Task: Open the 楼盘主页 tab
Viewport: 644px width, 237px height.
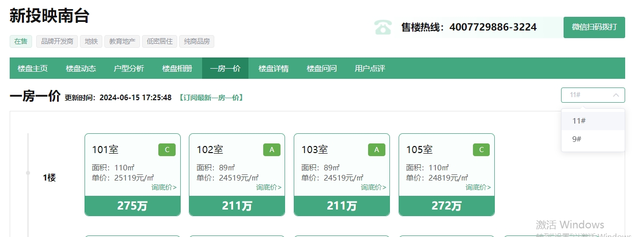Action: pyautogui.click(x=33, y=68)
